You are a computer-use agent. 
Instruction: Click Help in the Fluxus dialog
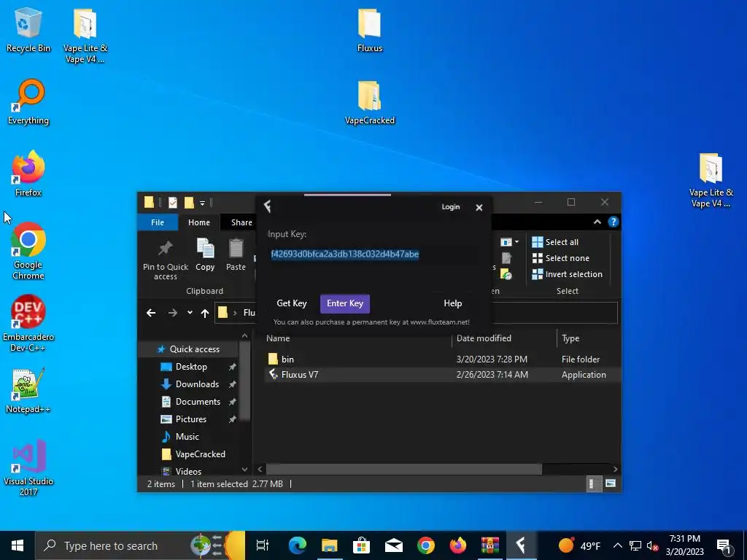tap(452, 303)
